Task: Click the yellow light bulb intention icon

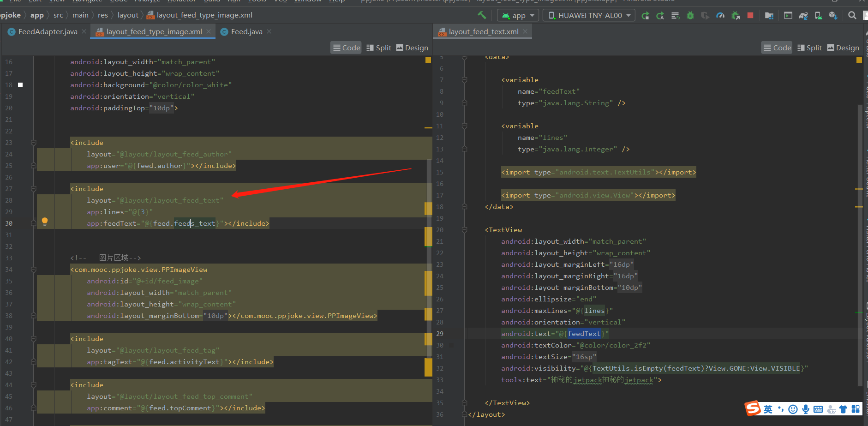Action: [x=45, y=222]
